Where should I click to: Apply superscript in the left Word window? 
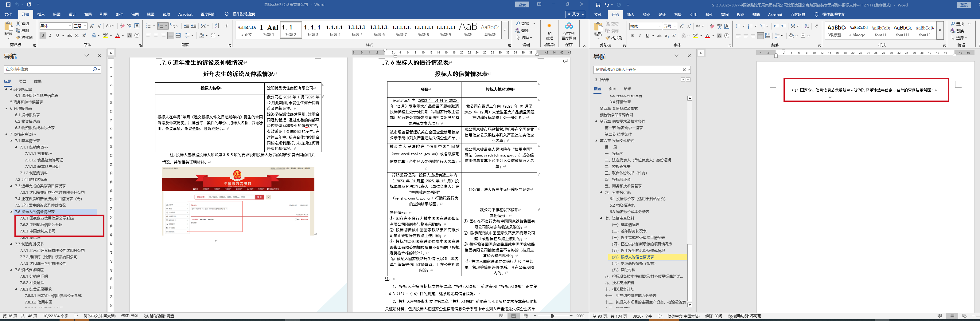[x=84, y=35]
